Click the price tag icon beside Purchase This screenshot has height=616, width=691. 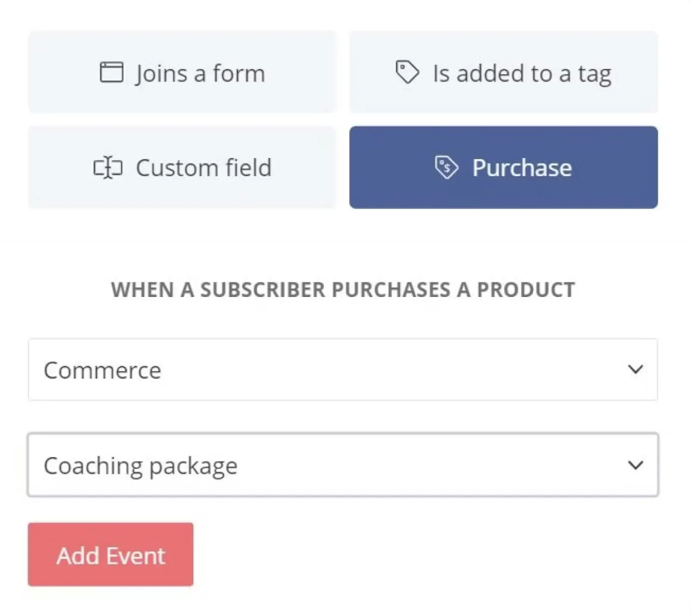click(446, 167)
